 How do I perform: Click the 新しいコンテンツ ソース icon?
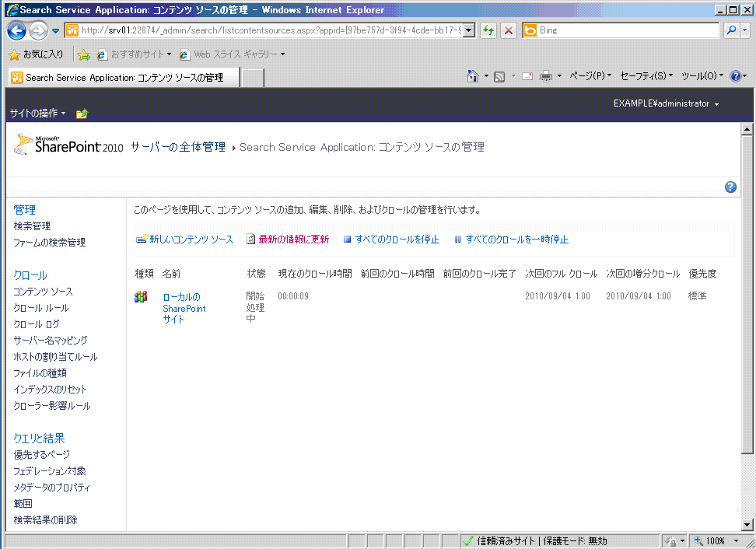point(142,239)
